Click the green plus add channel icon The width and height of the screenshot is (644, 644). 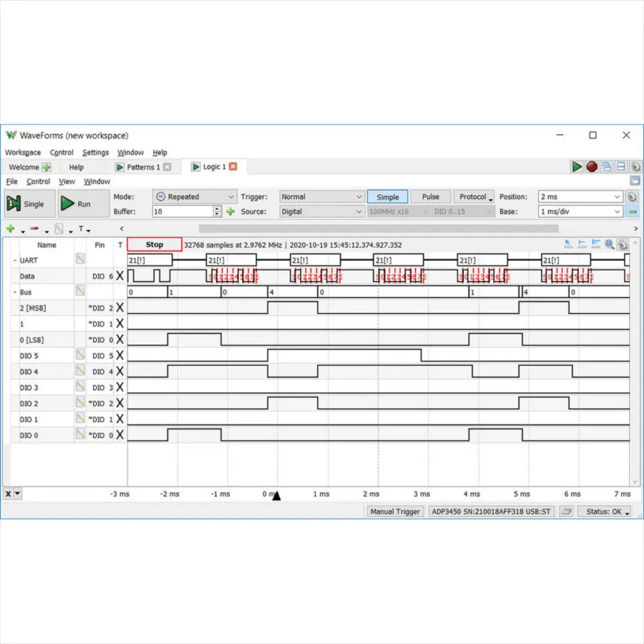(10, 229)
